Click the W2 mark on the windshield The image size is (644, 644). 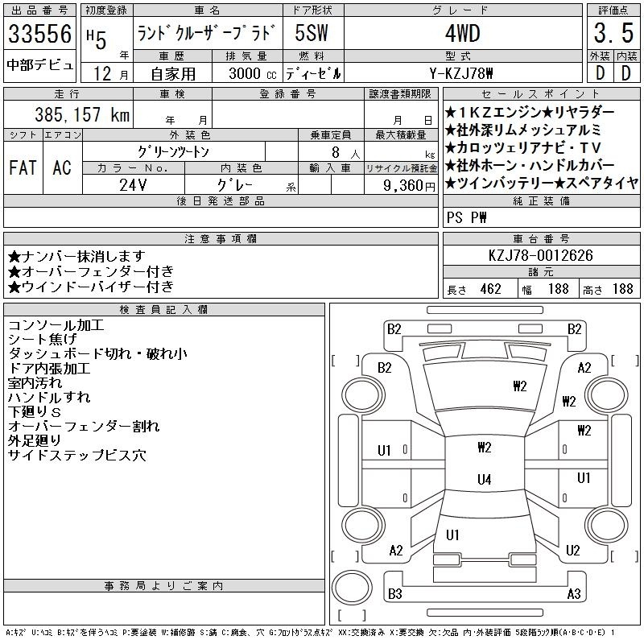pyautogui.click(x=519, y=386)
